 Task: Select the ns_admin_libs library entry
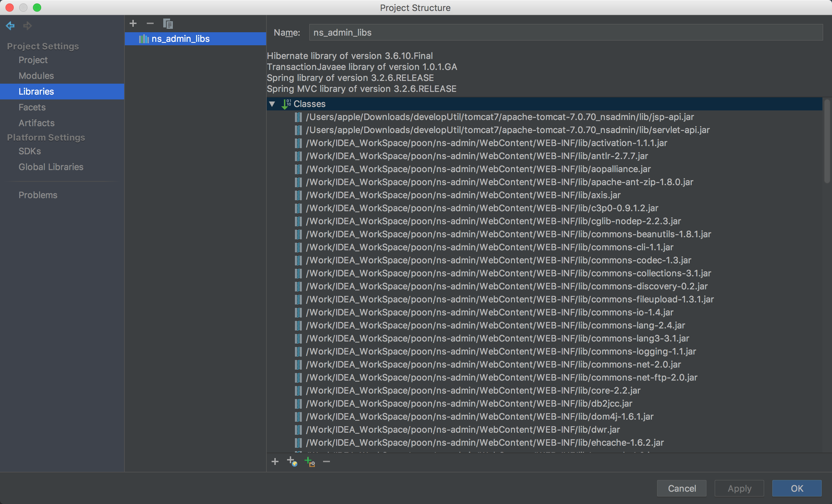[x=180, y=39]
